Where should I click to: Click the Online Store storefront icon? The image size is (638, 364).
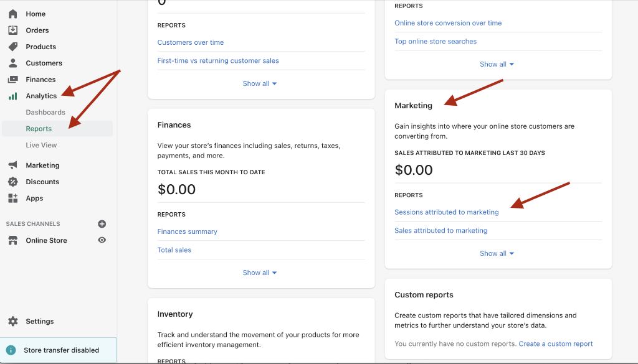pos(14,240)
